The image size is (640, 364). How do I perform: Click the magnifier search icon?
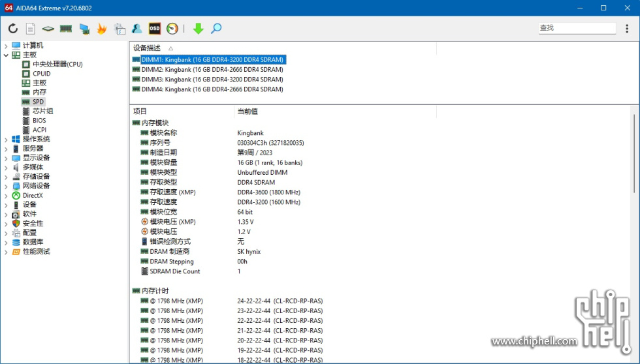pos(216,29)
